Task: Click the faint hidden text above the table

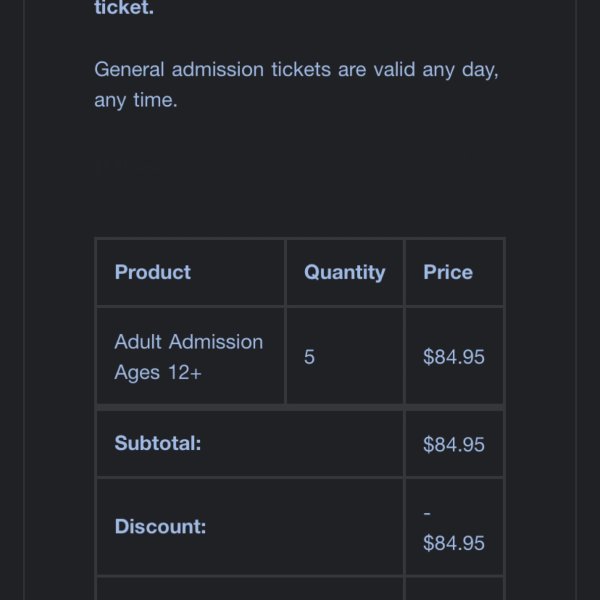Action: click(x=128, y=167)
